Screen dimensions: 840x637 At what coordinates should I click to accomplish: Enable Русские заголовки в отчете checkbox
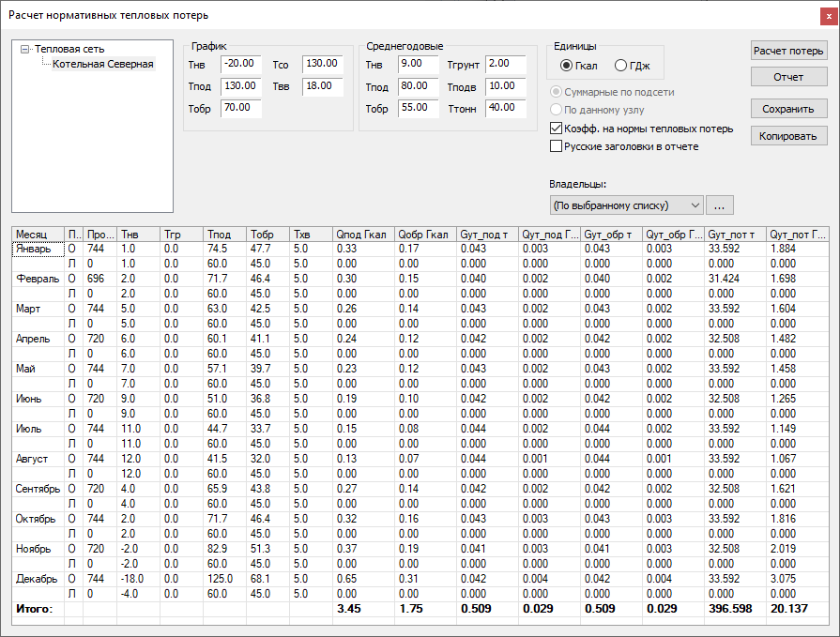(x=556, y=146)
